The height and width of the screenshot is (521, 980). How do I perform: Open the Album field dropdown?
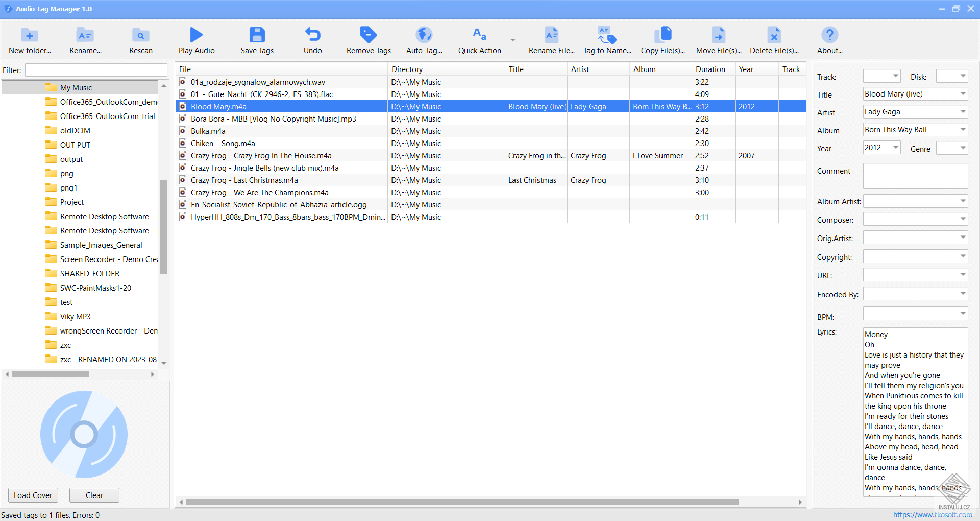coord(963,130)
